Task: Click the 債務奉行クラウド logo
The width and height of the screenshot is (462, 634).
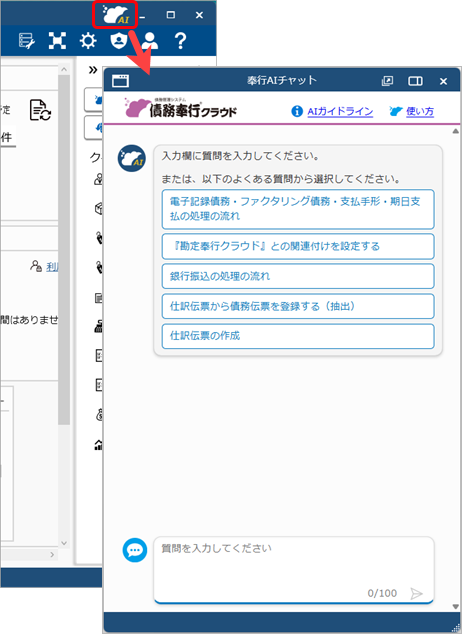Action: coord(181,108)
